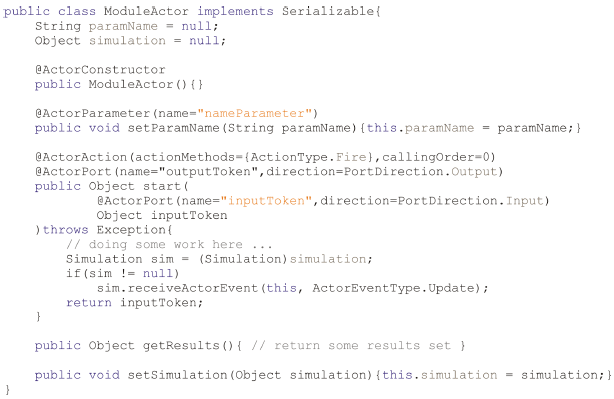Click ActionType.Fire in the annotation
614x399 pixels.
(309, 157)
